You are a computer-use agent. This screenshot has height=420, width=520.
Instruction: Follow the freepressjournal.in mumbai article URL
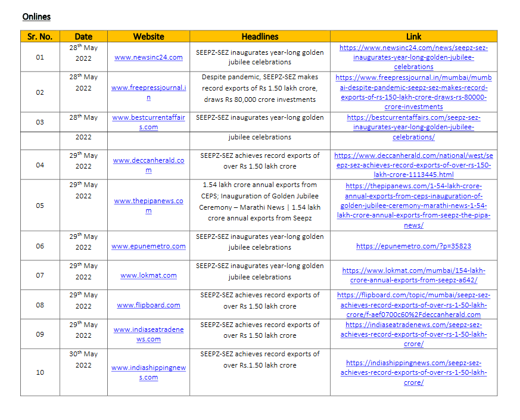click(x=413, y=92)
